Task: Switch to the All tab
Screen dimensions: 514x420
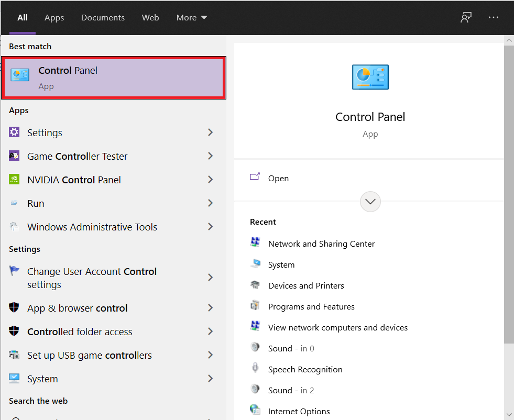Action: pos(23,18)
